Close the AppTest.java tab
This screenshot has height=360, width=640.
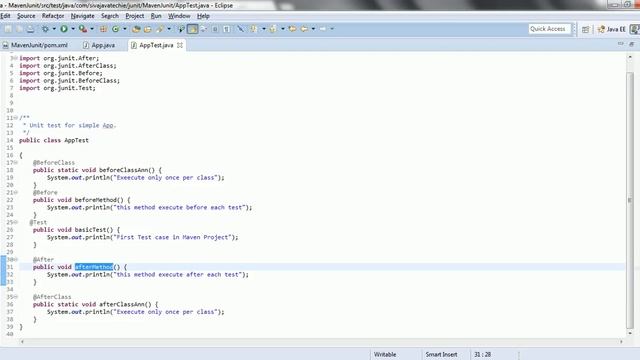pos(180,45)
